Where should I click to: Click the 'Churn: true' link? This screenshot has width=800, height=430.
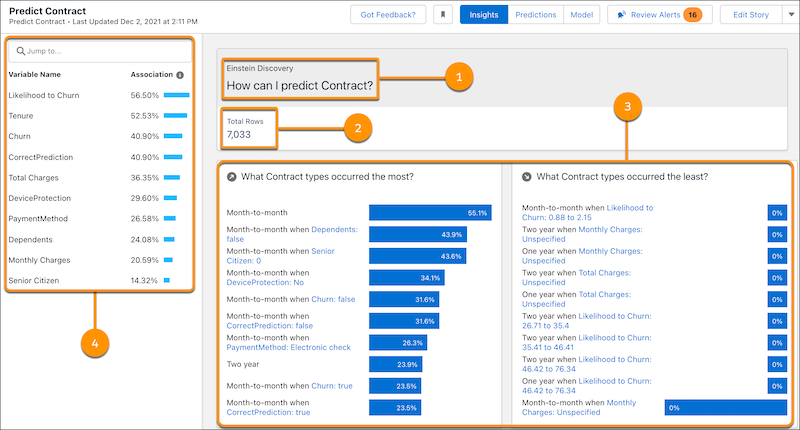click(x=332, y=386)
